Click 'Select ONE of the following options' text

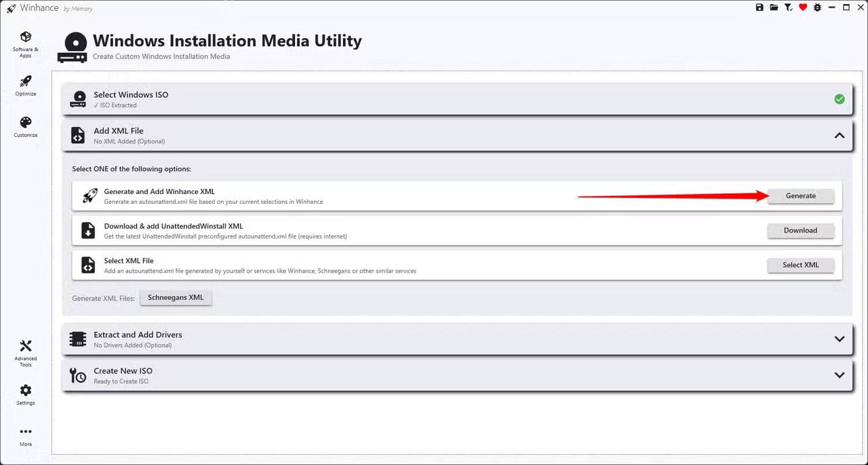click(131, 169)
